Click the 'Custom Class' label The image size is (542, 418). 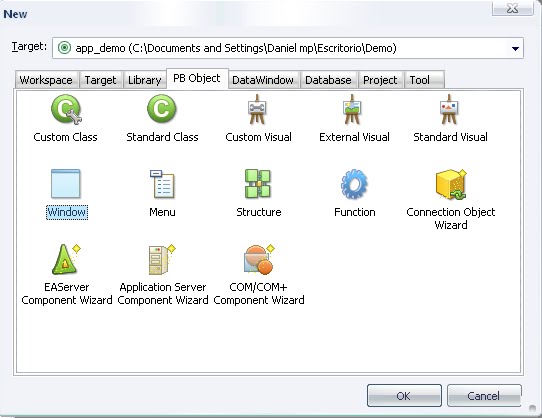coord(65,137)
